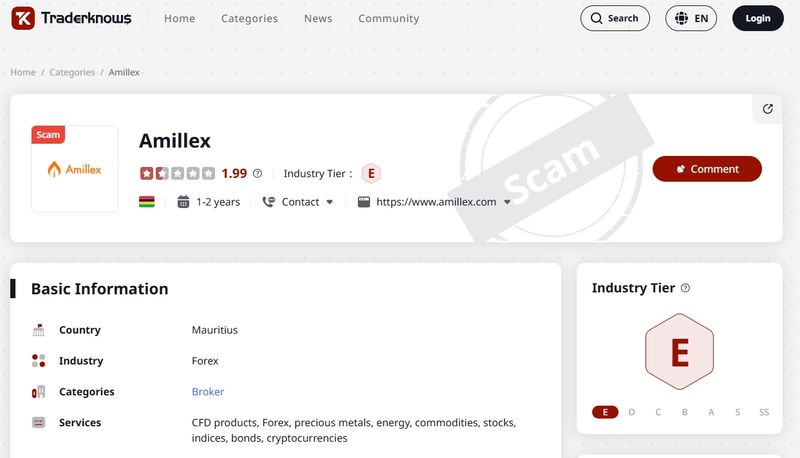The height and width of the screenshot is (458, 800).
Task: Select the E tier pill
Action: coord(605,412)
